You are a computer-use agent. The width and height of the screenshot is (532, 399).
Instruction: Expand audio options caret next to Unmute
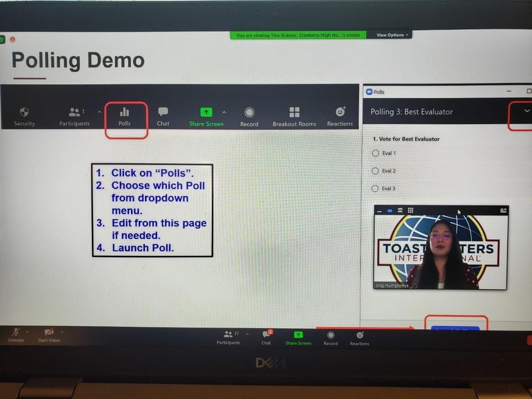[x=27, y=332]
